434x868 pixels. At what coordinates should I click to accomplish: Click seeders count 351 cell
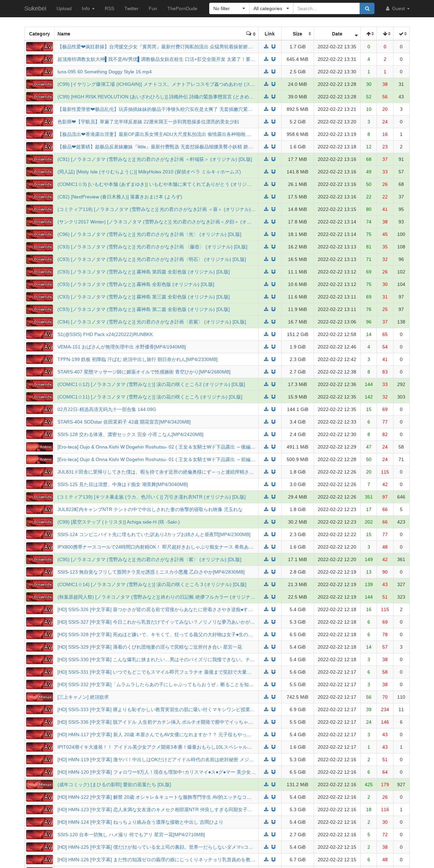[x=369, y=497]
